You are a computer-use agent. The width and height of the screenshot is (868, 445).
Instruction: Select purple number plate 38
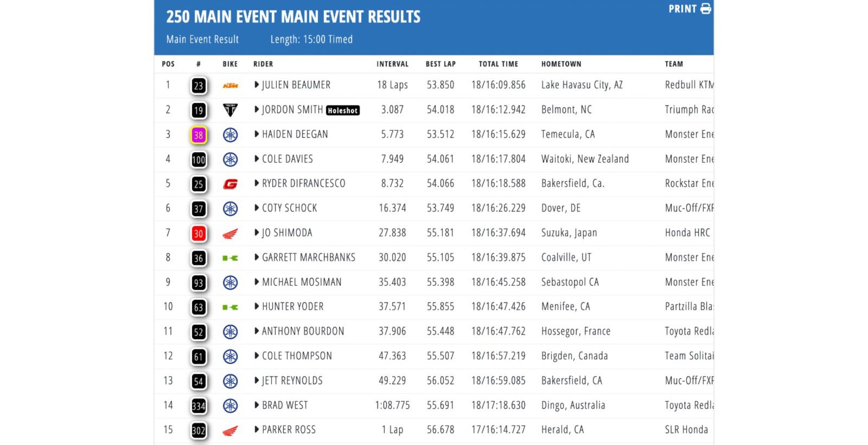point(199,135)
